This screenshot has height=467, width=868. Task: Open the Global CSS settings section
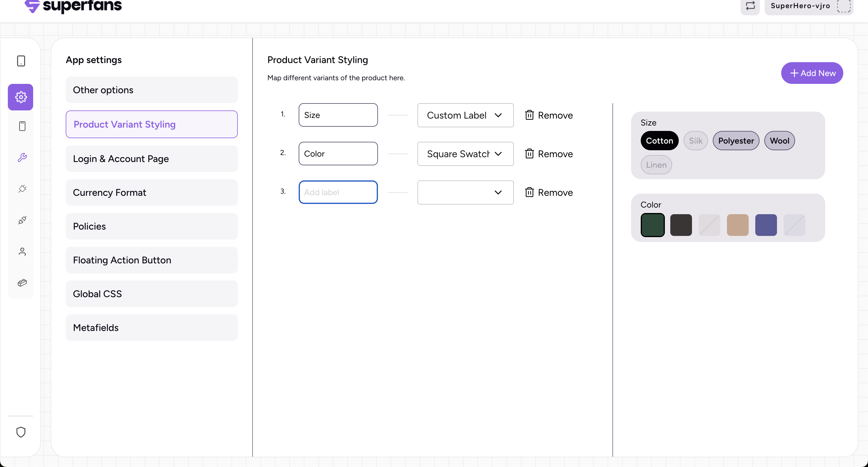(x=152, y=294)
